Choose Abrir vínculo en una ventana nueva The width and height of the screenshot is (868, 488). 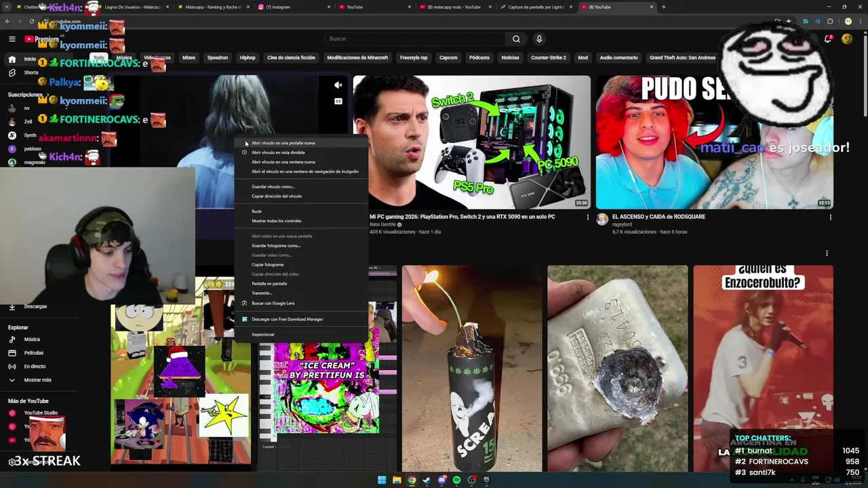pyautogui.click(x=302, y=162)
